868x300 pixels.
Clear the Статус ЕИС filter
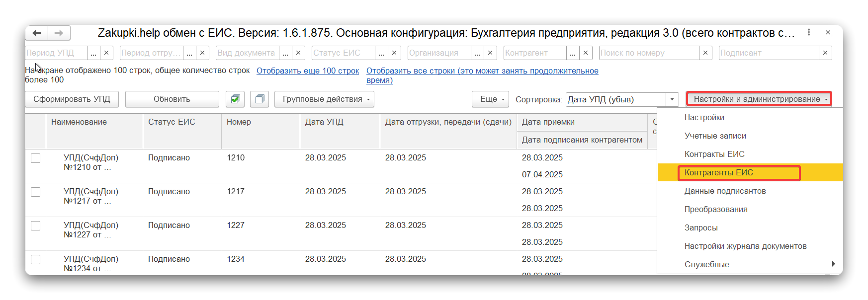(x=394, y=53)
